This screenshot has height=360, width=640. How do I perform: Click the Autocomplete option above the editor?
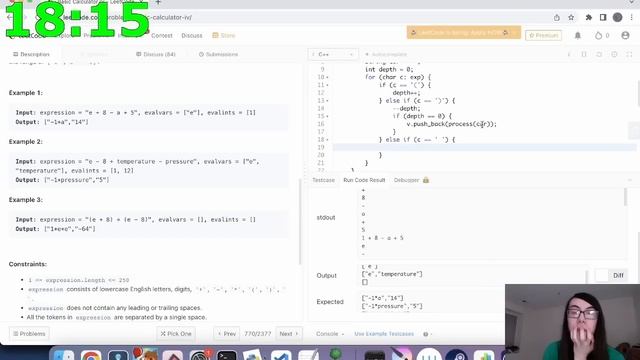[386, 54]
